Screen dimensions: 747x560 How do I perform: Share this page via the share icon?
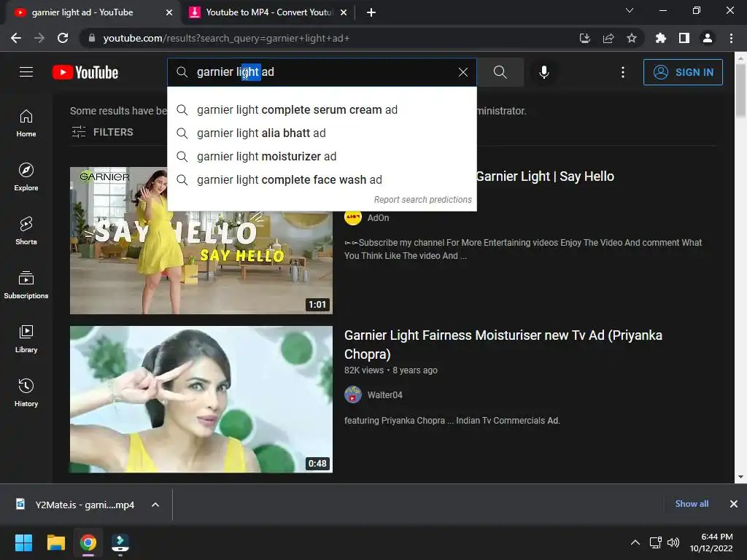pyautogui.click(x=608, y=38)
